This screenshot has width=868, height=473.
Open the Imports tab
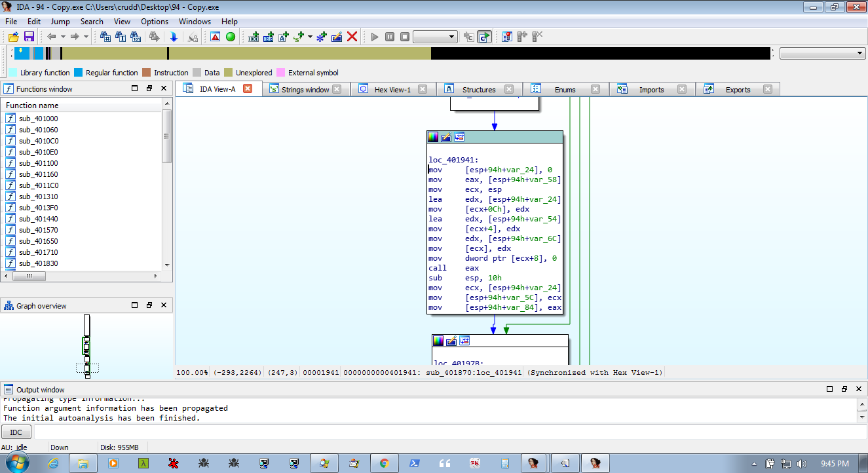tap(651, 90)
